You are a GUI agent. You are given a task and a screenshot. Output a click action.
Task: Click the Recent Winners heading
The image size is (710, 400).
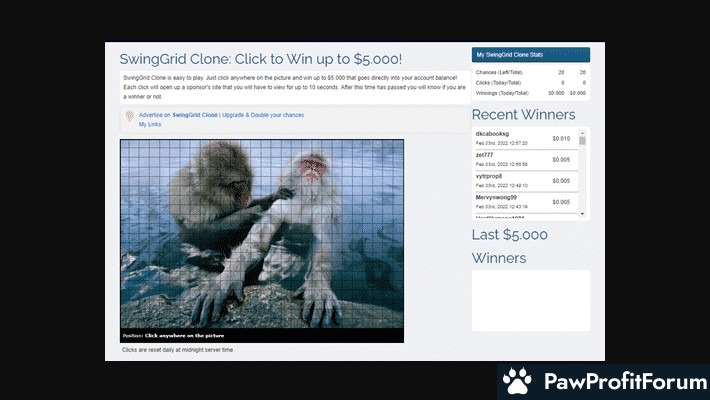(523, 115)
